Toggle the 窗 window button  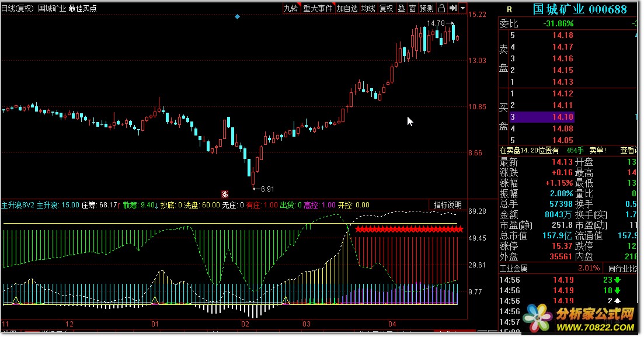412,8
